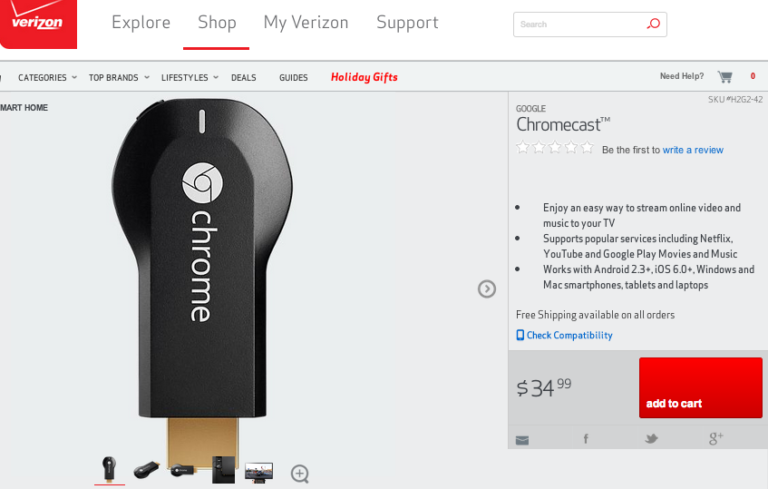Share on Facebook icon

point(586,439)
